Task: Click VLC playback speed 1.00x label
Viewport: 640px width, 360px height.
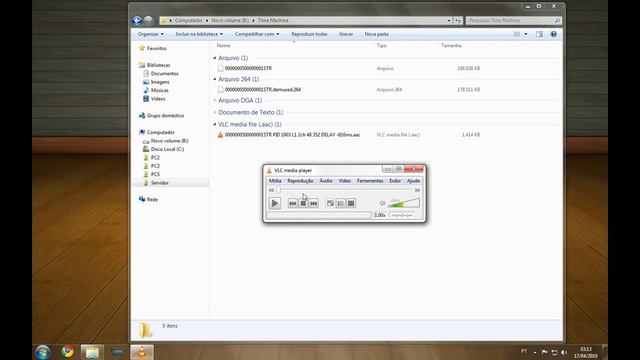Action: [x=380, y=215]
